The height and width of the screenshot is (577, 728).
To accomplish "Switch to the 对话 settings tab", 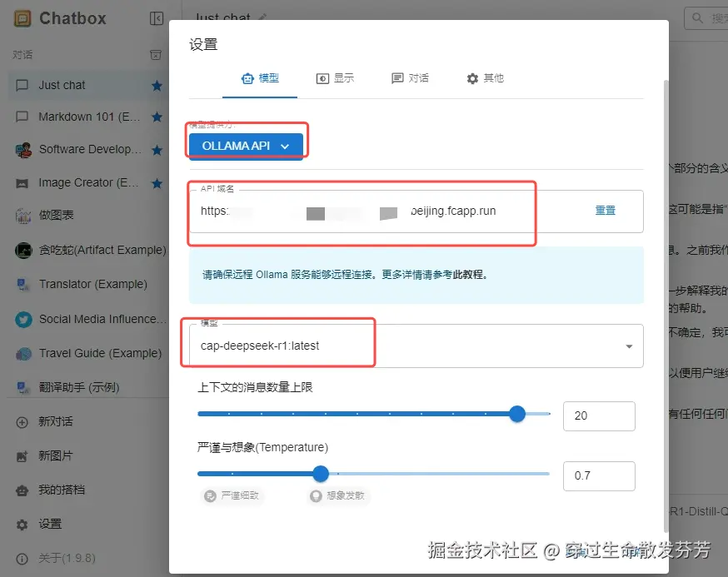I will tap(410, 78).
